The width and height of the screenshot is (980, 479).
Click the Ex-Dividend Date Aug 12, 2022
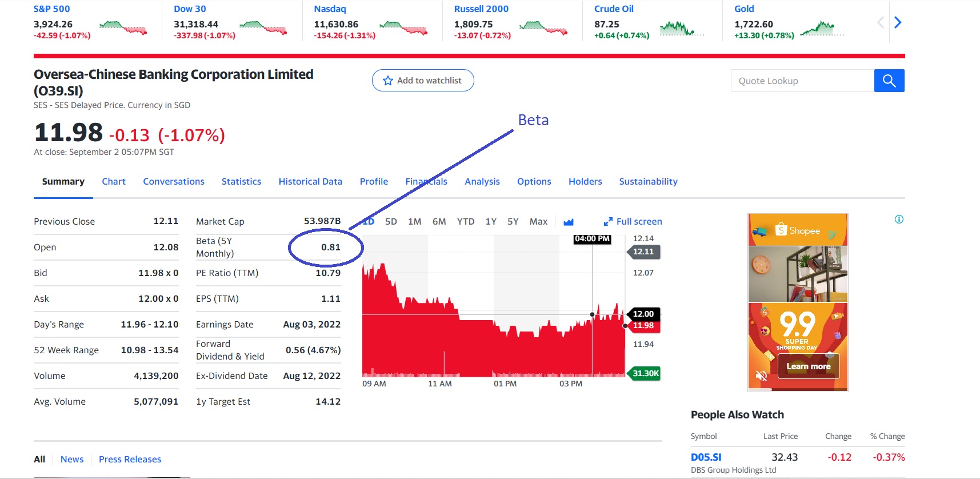pos(312,376)
